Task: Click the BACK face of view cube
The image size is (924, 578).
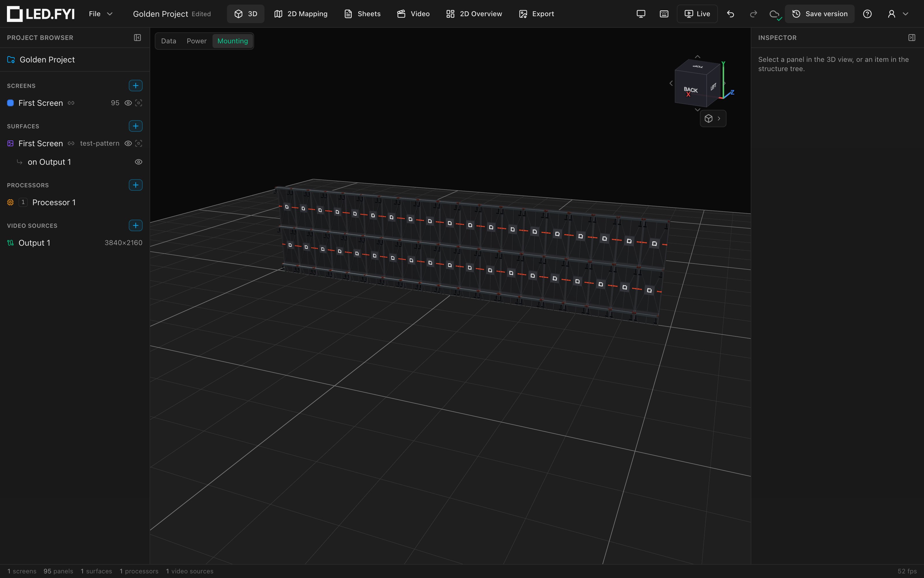Action: pos(690,89)
